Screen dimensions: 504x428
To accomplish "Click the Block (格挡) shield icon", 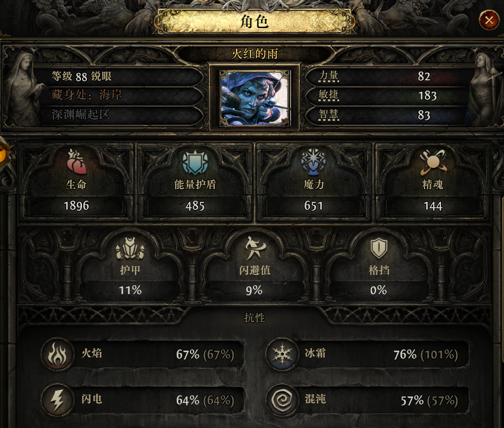I will pos(378,248).
